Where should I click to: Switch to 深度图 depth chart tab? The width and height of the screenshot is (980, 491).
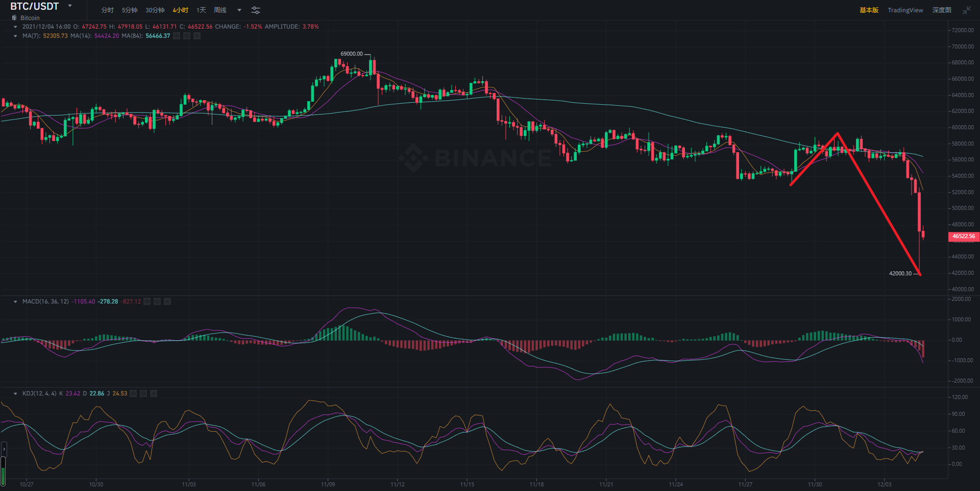[x=942, y=10]
